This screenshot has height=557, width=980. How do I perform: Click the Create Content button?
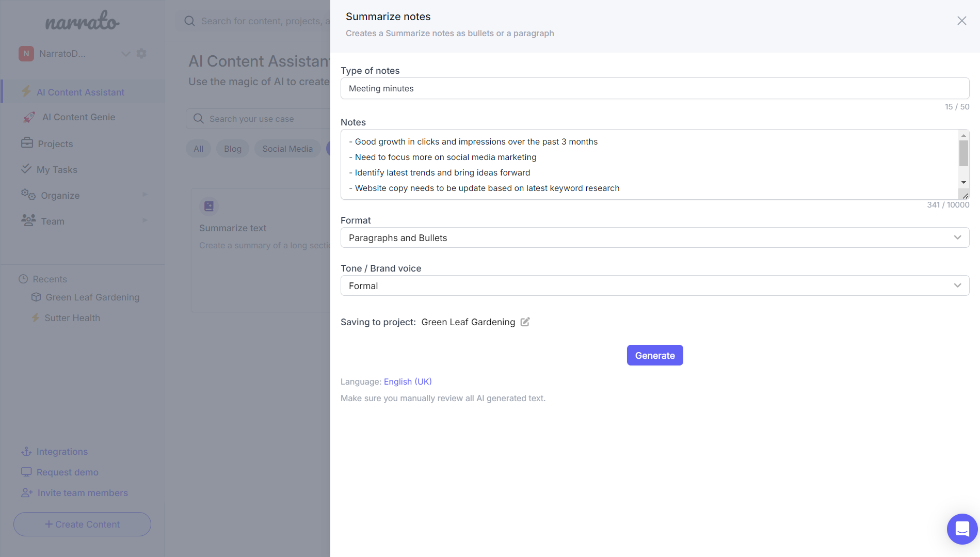[x=82, y=524]
